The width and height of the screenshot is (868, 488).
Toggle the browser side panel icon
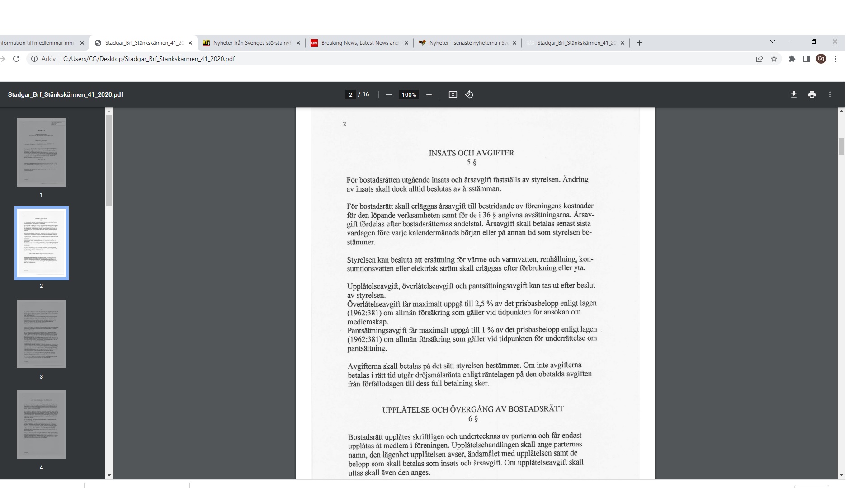click(806, 59)
